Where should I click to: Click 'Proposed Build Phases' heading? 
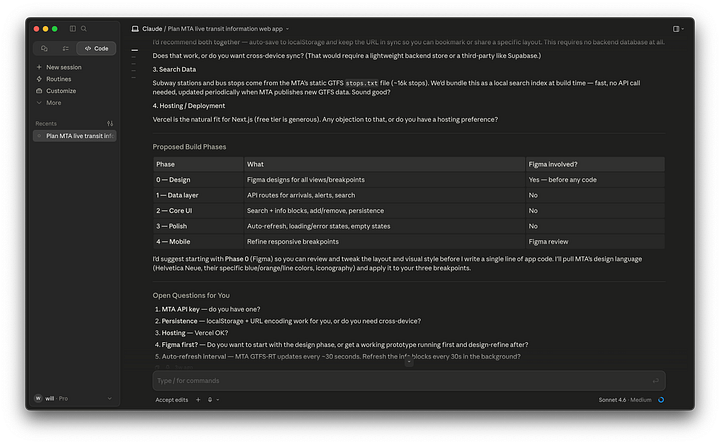click(x=189, y=147)
